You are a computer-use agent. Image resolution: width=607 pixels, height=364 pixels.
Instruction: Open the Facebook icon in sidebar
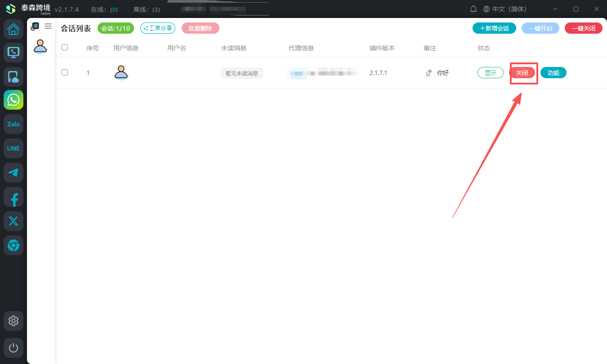point(13,197)
